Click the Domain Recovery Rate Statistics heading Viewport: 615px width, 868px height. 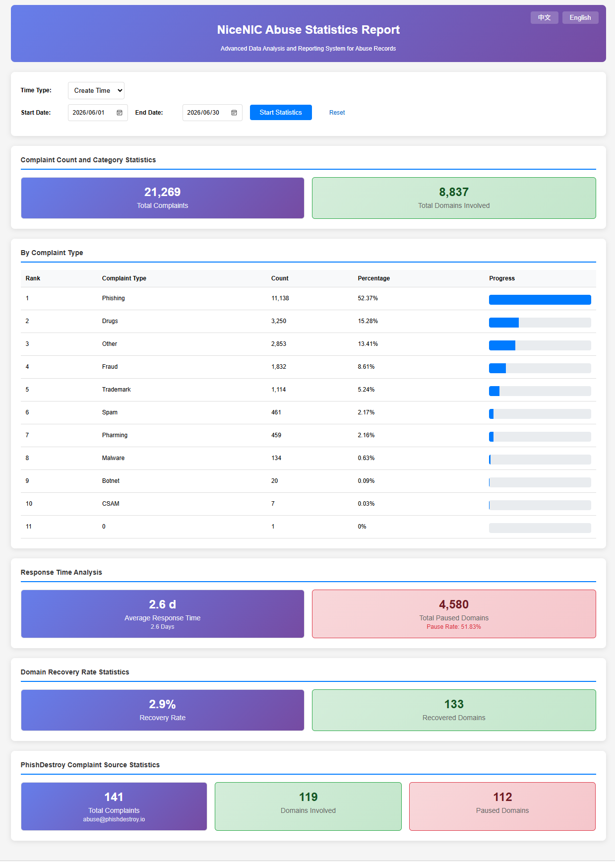click(75, 672)
